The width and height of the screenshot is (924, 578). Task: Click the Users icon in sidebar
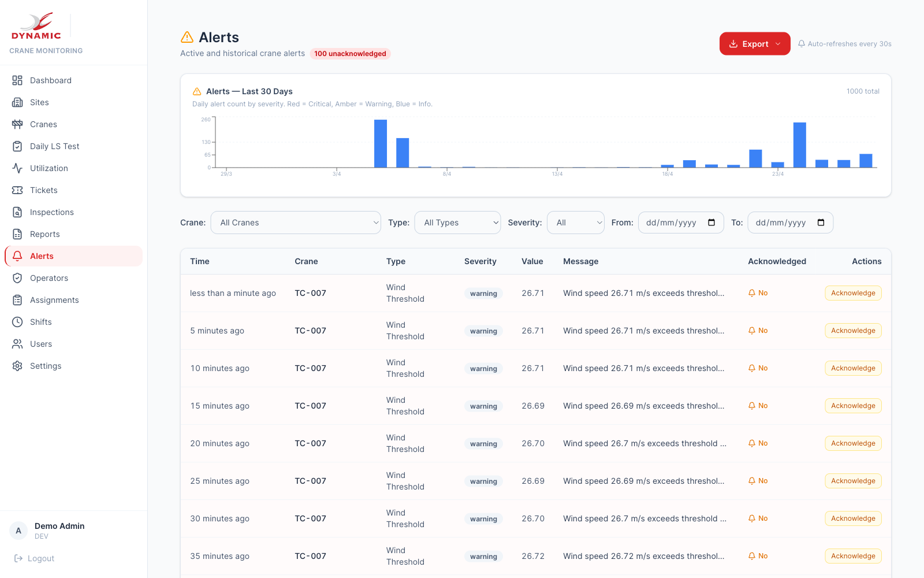coord(18,344)
